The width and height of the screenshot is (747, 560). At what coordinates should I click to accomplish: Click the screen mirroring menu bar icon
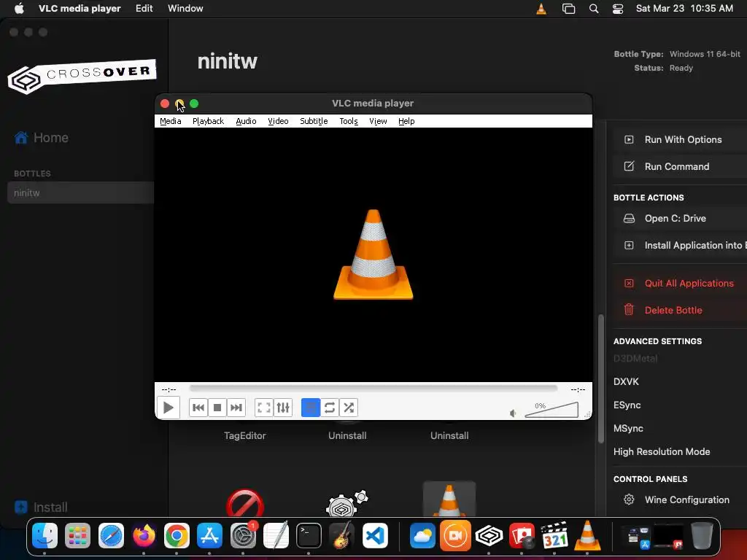click(x=568, y=9)
